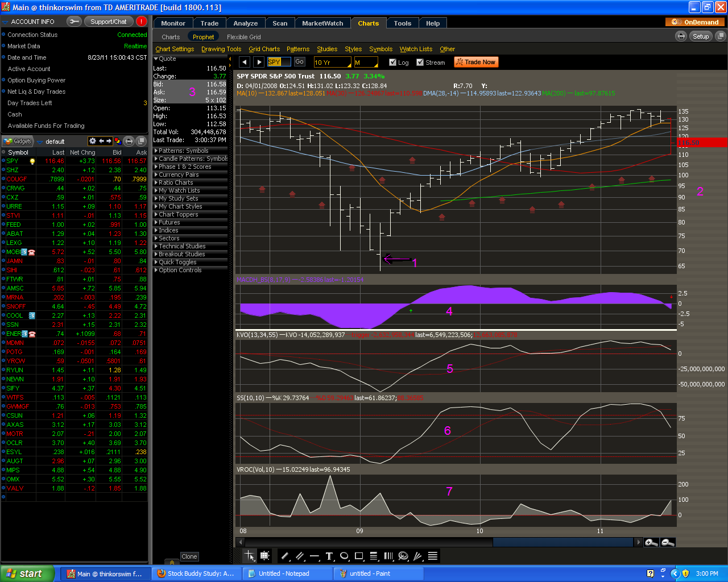The width and height of the screenshot is (728, 582).
Task: Click the Go button
Action: pos(299,62)
